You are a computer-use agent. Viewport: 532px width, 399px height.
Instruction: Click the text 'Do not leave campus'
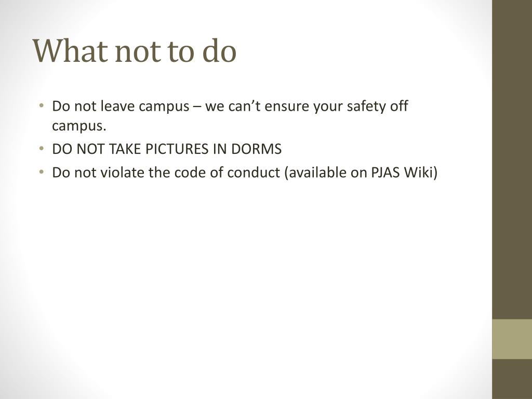pos(121,107)
